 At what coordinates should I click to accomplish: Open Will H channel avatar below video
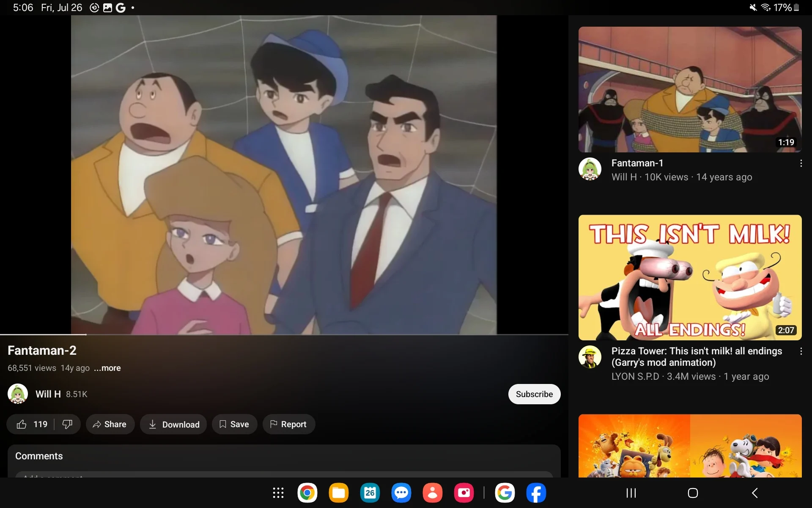click(18, 394)
